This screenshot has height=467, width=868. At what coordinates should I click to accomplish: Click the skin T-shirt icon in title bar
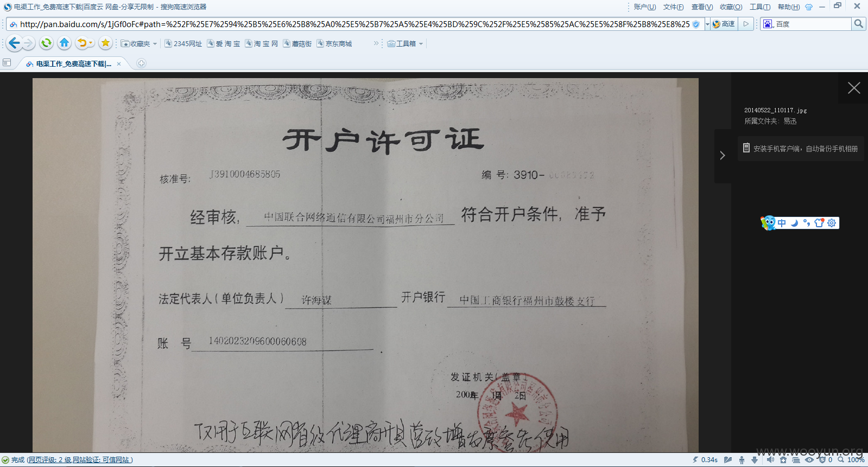tap(809, 7)
